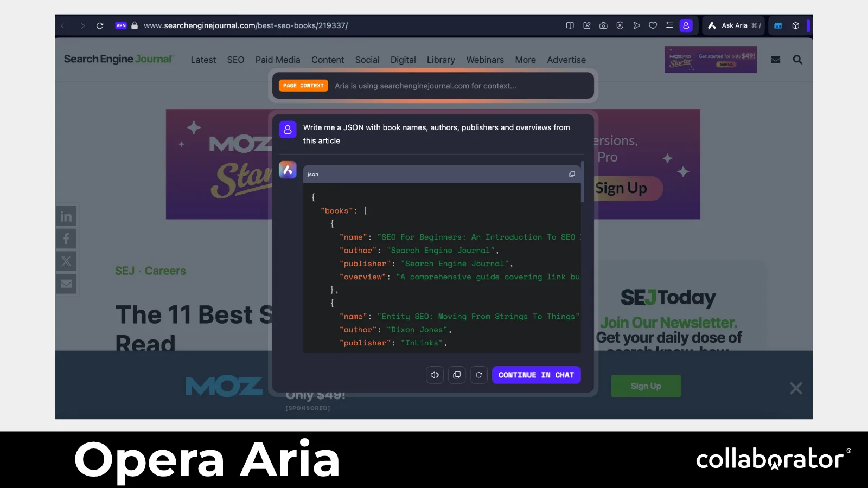Viewport: 868px width, 488px height.
Task: Open site search magnifier icon
Action: 797,60
